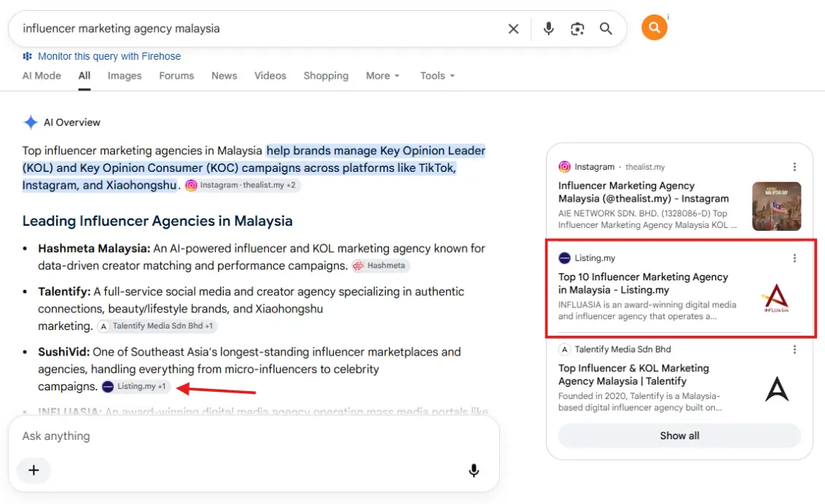This screenshot has height=504, width=825.
Task: Open the Tools dropdown
Action: pyautogui.click(x=437, y=76)
